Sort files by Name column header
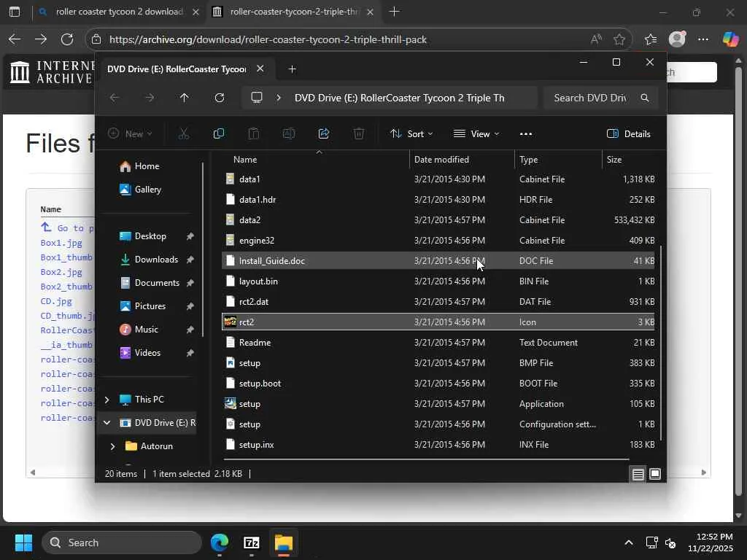747x560 pixels. coord(245,160)
